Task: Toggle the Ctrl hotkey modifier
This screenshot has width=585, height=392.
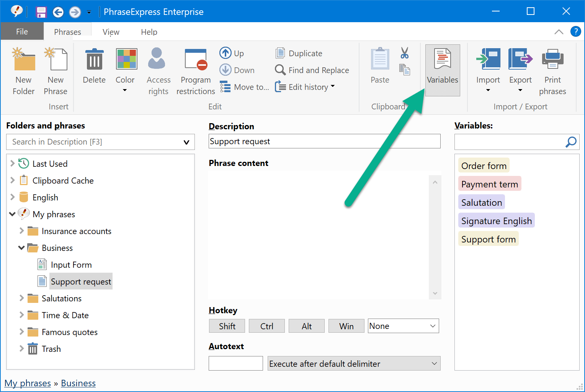Action: pos(267,326)
